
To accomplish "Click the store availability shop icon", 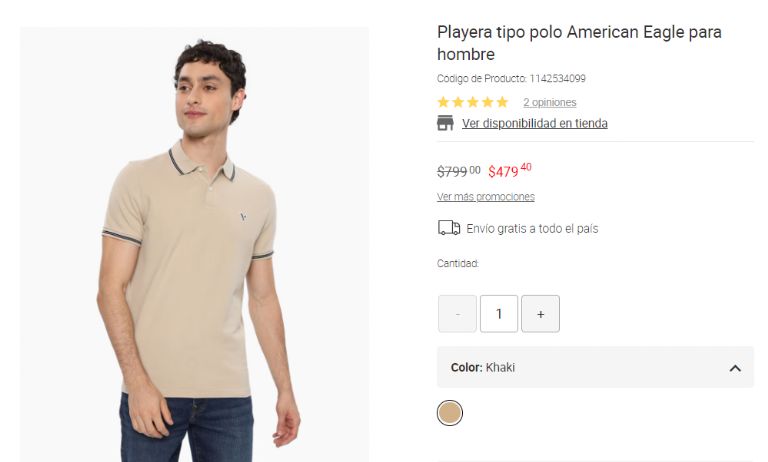I will 445,123.
